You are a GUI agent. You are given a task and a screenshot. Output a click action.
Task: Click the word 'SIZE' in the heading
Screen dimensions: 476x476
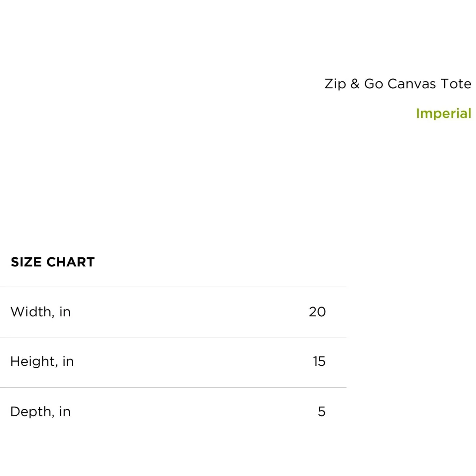tap(27, 262)
